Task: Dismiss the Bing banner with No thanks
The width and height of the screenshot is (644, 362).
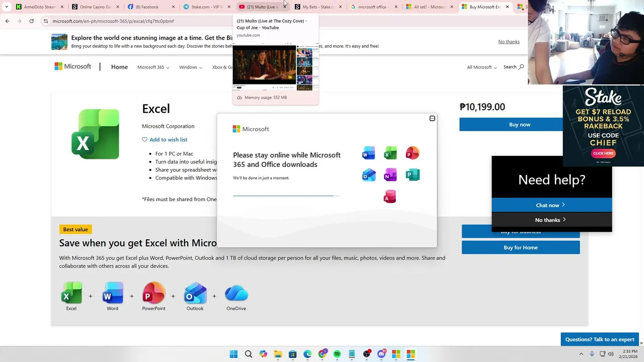Action: (x=509, y=42)
